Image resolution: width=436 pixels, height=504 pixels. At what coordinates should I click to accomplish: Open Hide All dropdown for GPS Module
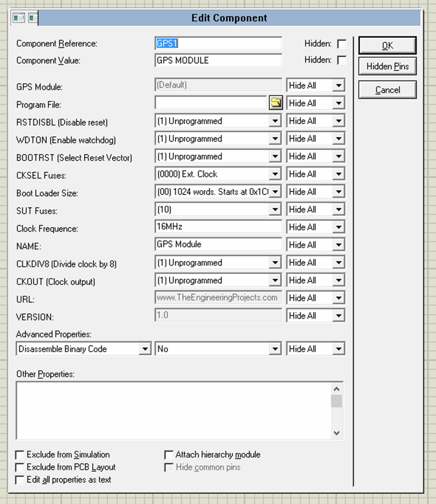[x=339, y=85]
